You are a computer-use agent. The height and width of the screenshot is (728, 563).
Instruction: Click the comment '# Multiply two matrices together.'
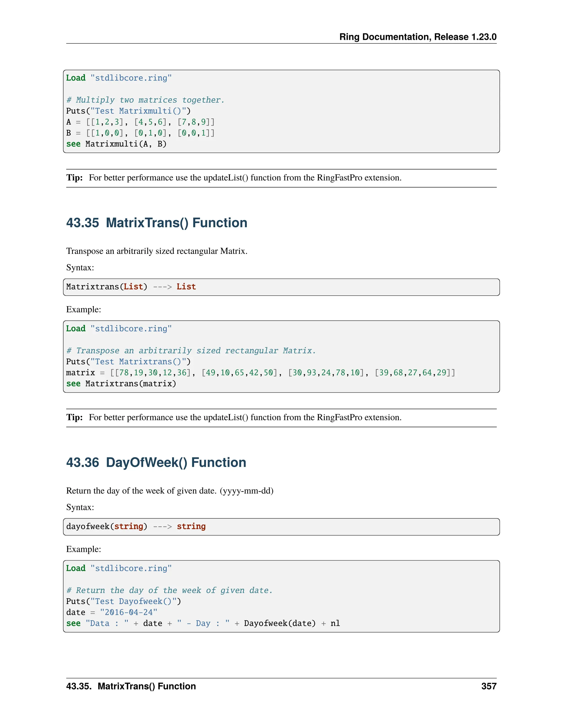pos(145,100)
